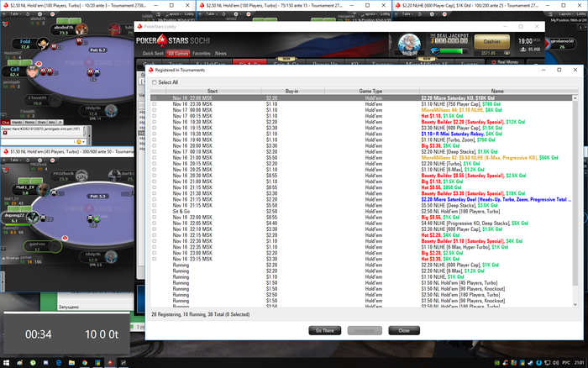Sort tournaments by the Name column
This screenshot has width=588, height=368.
[x=497, y=91]
